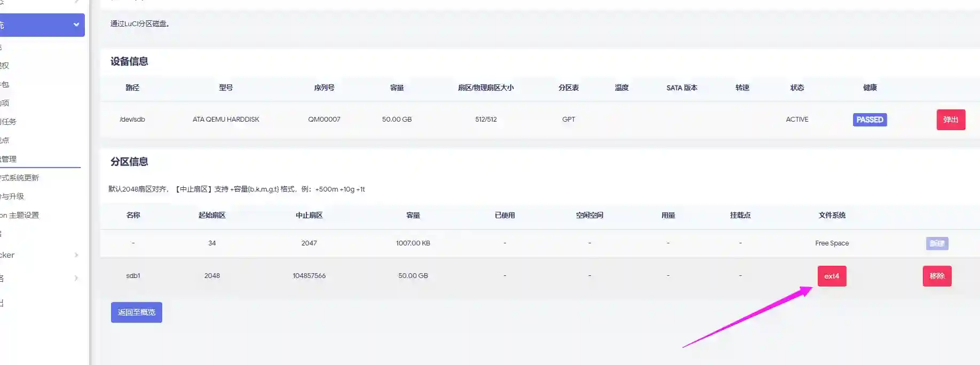
Task: Open the 与升级 sidebar entry
Action: 12,196
